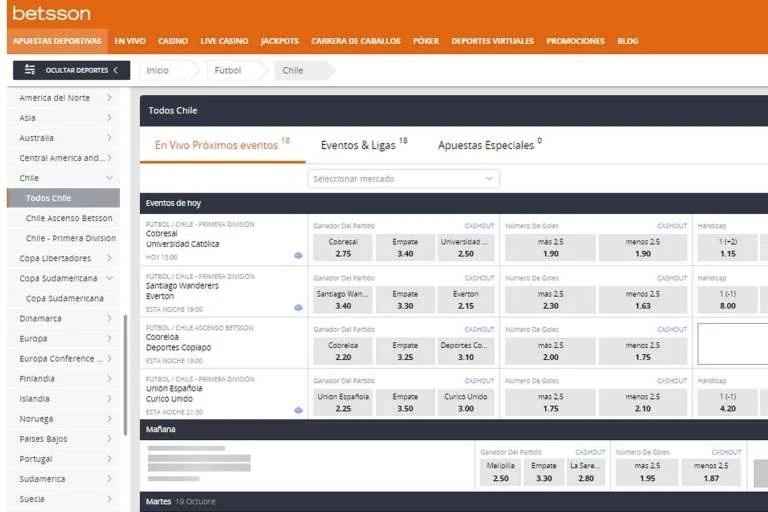Switch to the Apuestas Especiales tab

(x=490, y=145)
